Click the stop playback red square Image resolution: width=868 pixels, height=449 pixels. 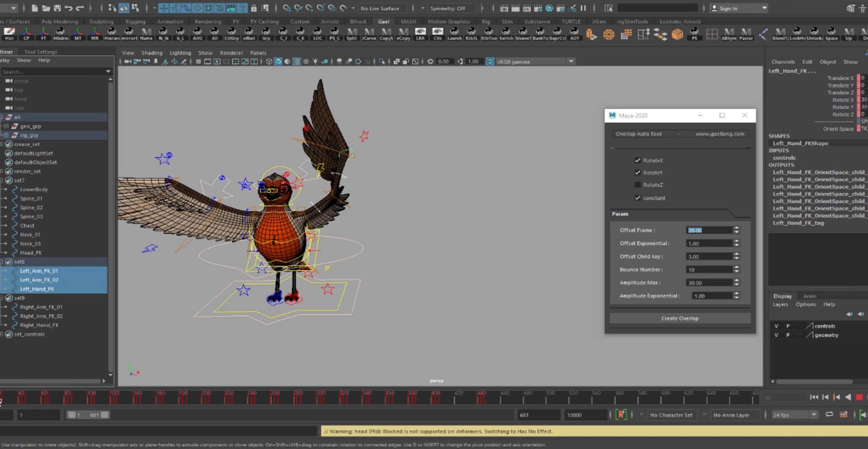pos(859,397)
